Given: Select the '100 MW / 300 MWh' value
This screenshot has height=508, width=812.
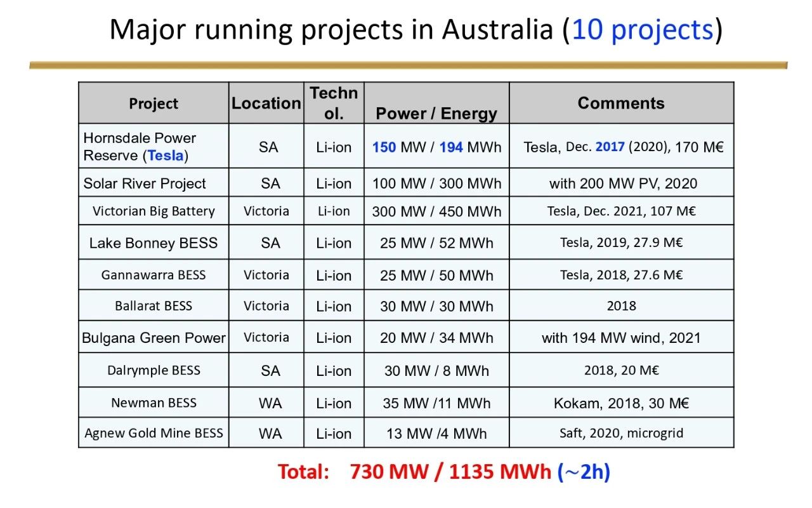Looking at the screenshot, I should (x=436, y=184).
